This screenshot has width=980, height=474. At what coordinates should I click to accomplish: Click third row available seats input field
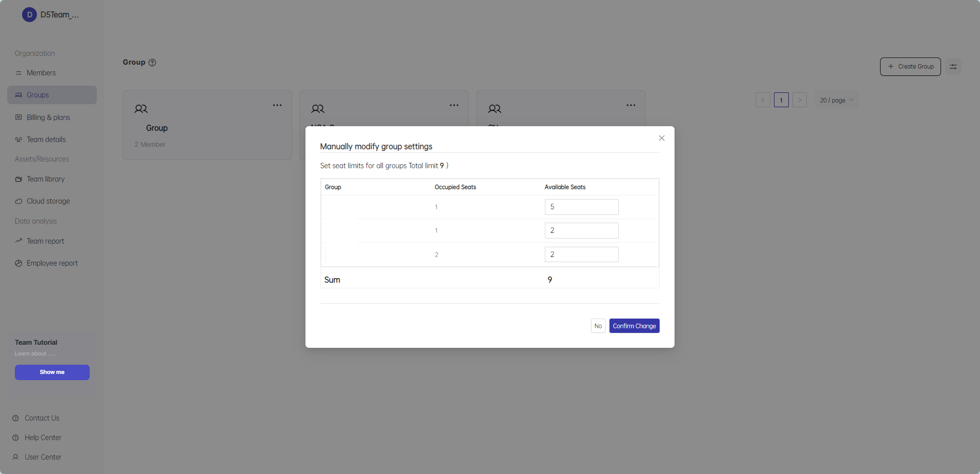(x=581, y=254)
